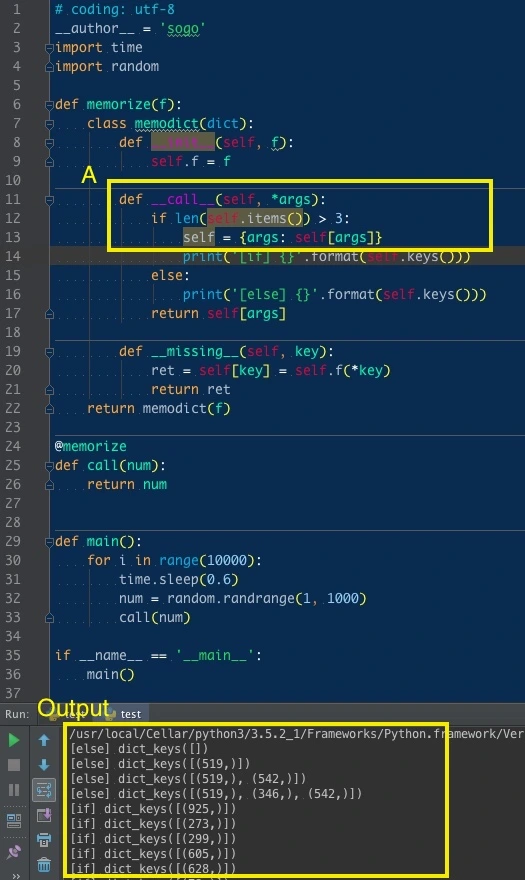The height and width of the screenshot is (880, 525).
Task: Click gutter line number 36
Action: (x=13, y=674)
